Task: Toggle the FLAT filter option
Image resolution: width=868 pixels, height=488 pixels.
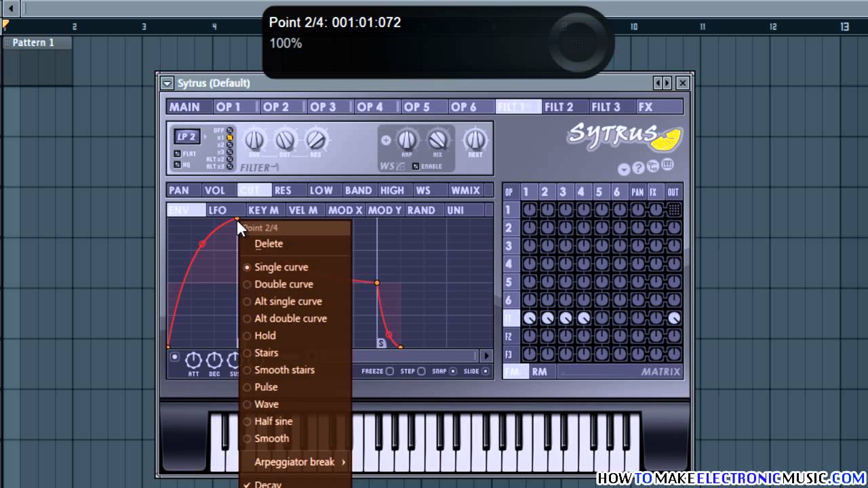Action: pyautogui.click(x=178, y=154)
